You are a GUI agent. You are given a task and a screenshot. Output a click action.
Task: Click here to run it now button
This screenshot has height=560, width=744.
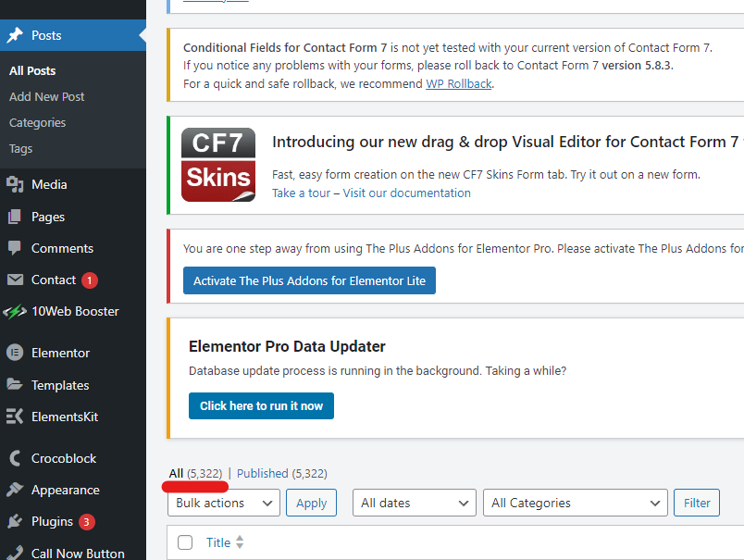(x=262, y=405)
